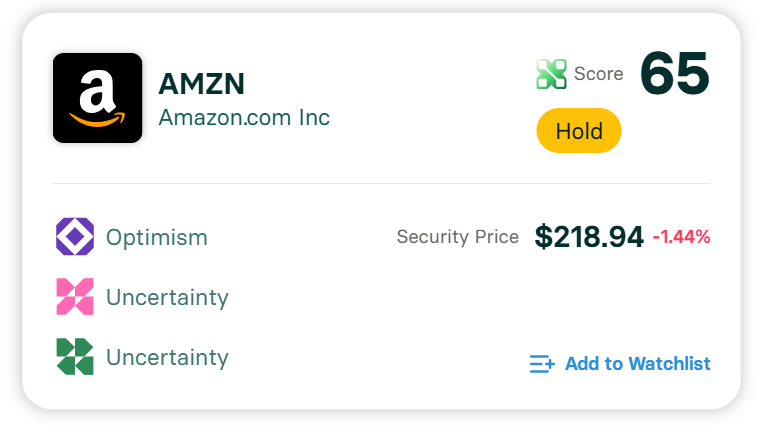Image resolution: width=763 pixels, height=432 pixels.
Task: Click the Security Price label
Action: (x=457, y=237)
